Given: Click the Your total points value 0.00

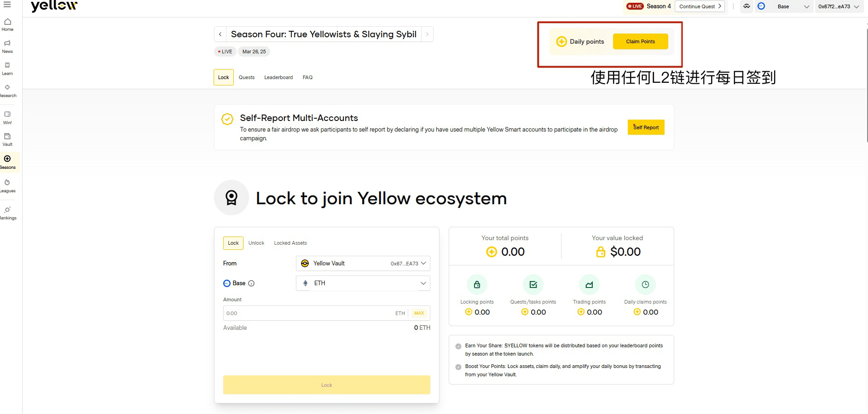Looking at the screenshot, I should pos(513,252).
